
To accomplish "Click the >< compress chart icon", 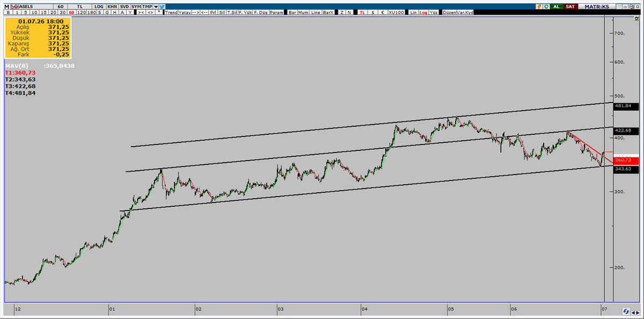I will click(x=141, y=12).
